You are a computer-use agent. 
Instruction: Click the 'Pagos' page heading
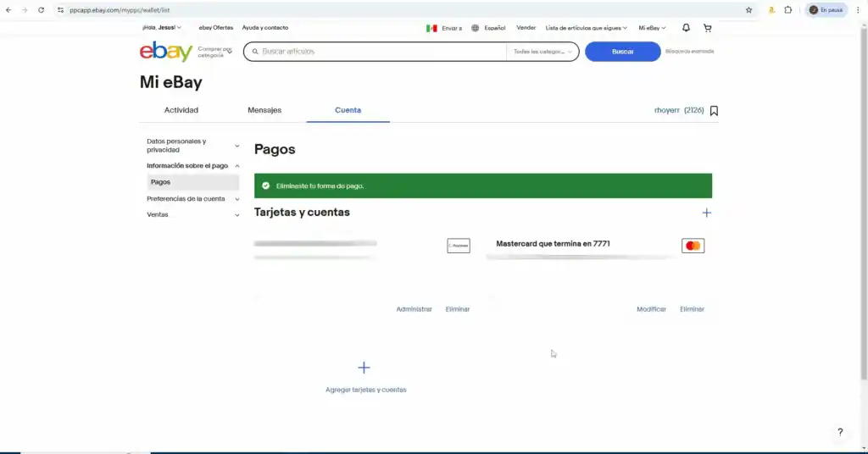(275, 149)
